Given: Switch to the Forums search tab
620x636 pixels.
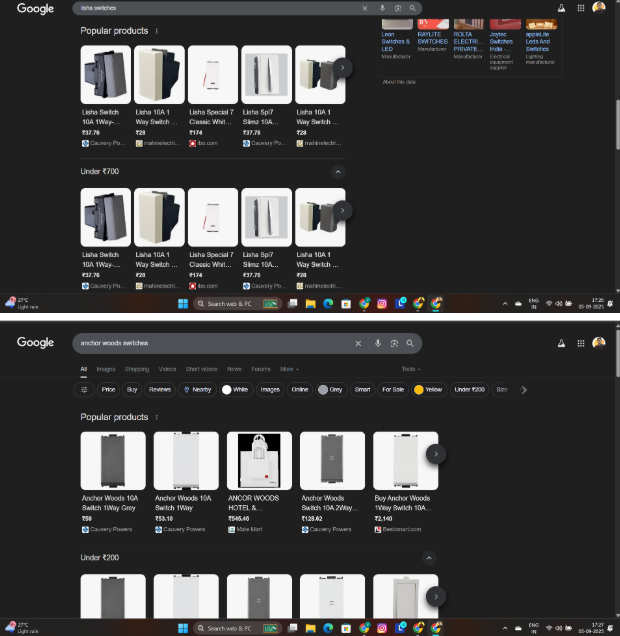Looking at the screenshot, I should [261, 369].
